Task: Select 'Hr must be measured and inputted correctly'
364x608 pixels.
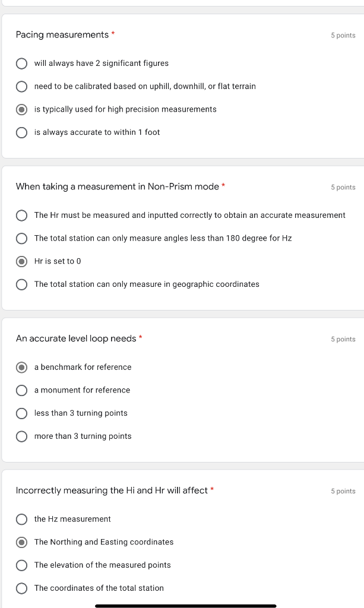Action: [21, 215]
